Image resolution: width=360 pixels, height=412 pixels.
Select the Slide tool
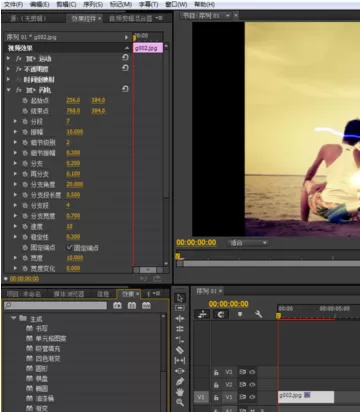[x=180, y=371]
